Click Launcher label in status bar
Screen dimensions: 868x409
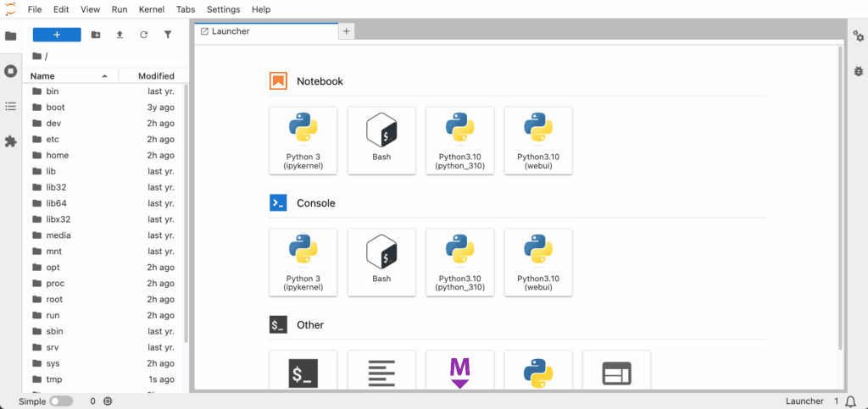coord(804,401)
